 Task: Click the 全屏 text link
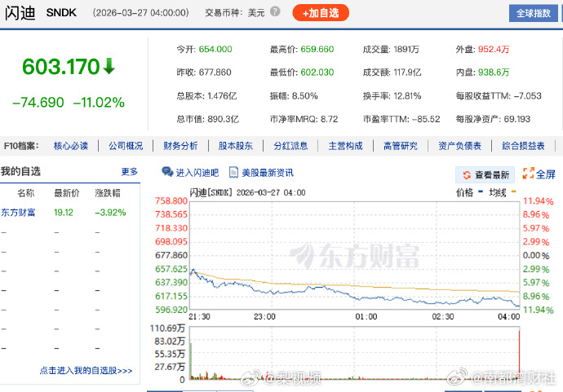[546, 174]
